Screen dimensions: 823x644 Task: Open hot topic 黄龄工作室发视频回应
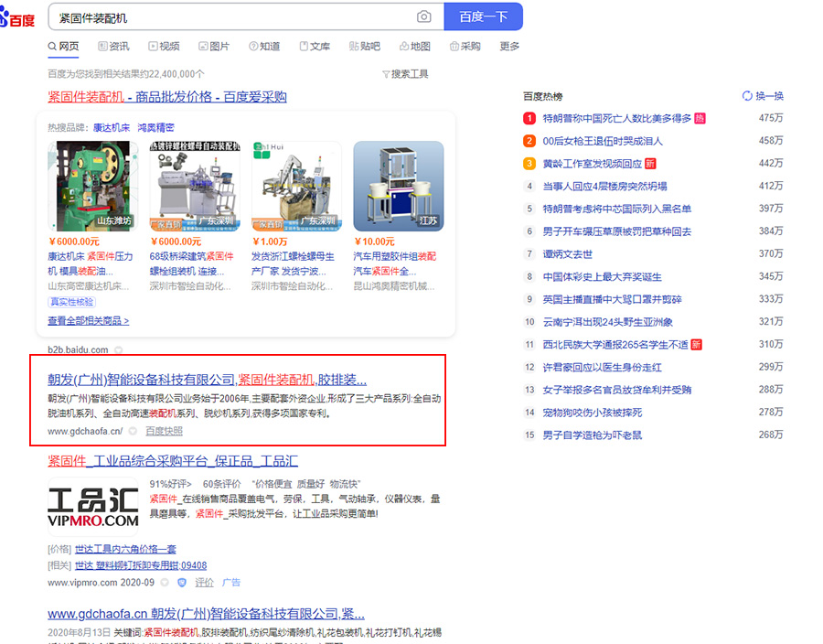point(592,164)
